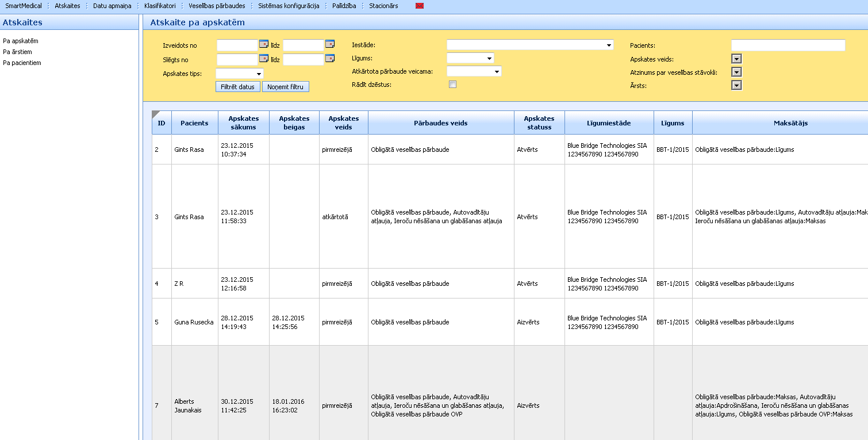Image resolution: width=868 pixels, height=440 pixels.
Task: Open the Līgums dropdown
Action: coord(489,58)
